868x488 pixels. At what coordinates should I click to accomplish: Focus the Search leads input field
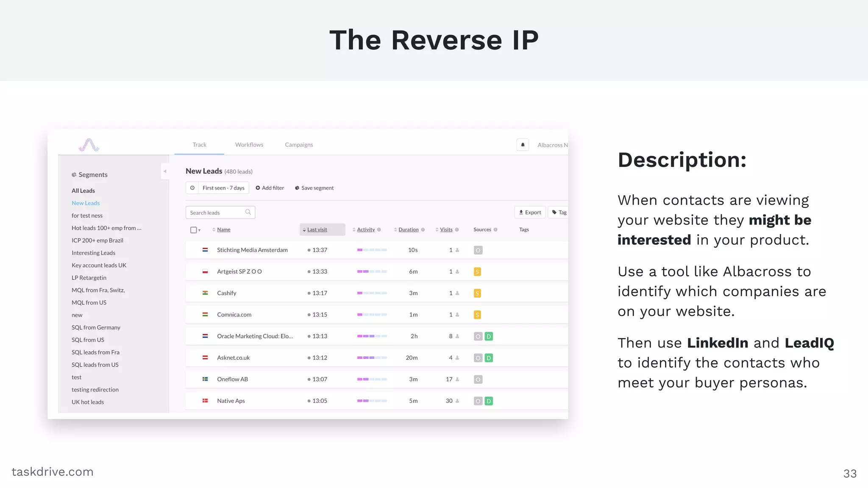coord(220,212)
